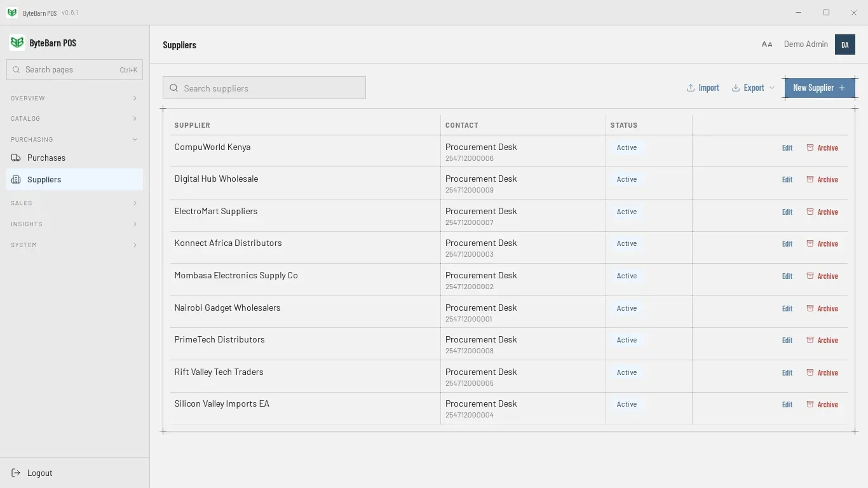Click the Demo Admin user name
Image resolution: width=868 pixels, height=488 pixels.
click(806, 44)
